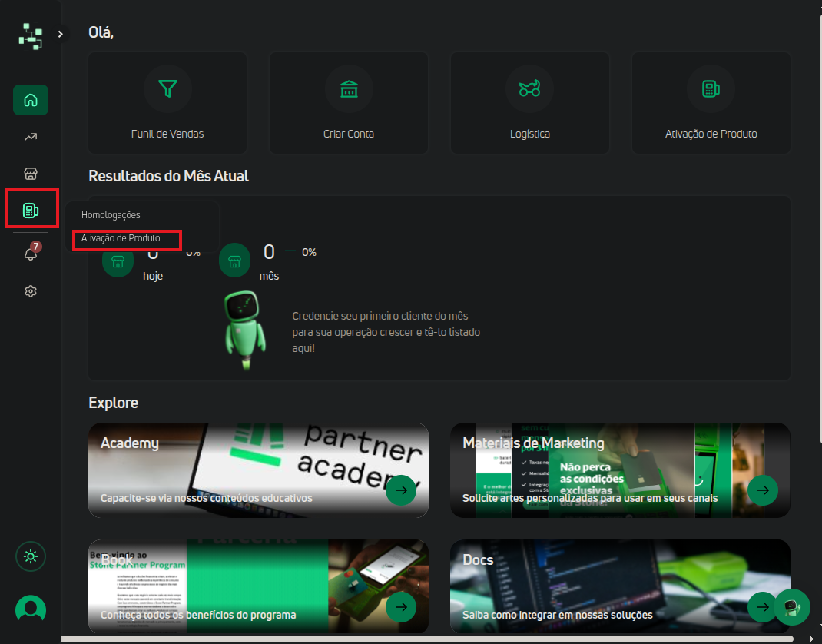Image resolution: width=822 pixels, height=644 pixels.
Task: Open Academy card arrow button
Action: pyautogui.click(x=401, y=490)
